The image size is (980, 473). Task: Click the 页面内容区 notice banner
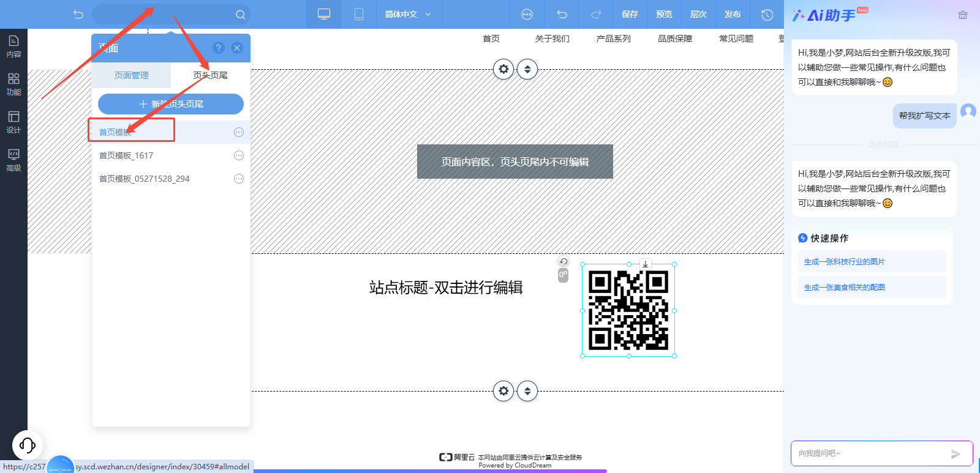[515, 162]
